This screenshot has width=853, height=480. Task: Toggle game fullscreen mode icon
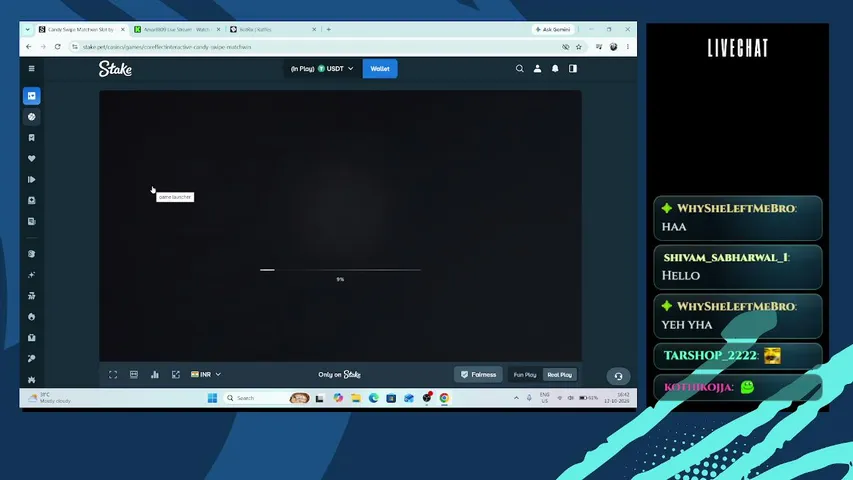click(113, 374)
